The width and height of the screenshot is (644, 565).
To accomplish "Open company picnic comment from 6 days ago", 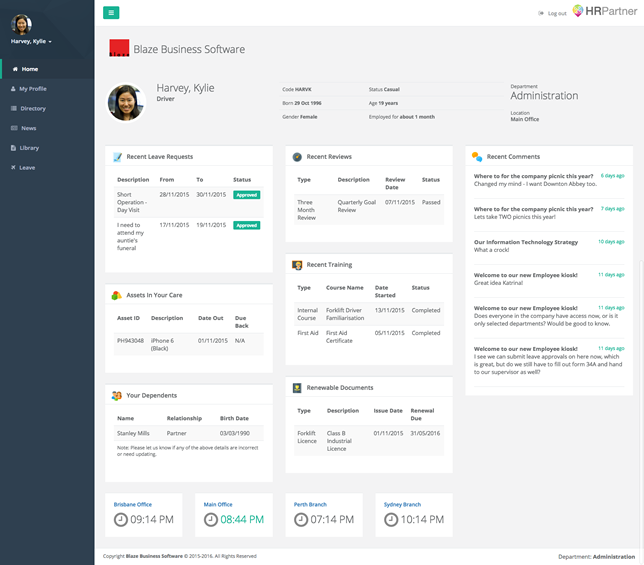I will coord(534,176).
